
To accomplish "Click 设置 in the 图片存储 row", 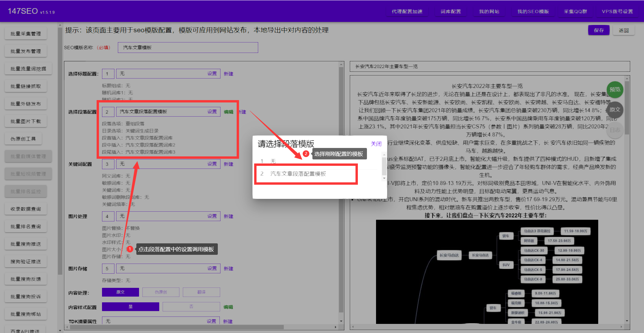I will 212,268.
